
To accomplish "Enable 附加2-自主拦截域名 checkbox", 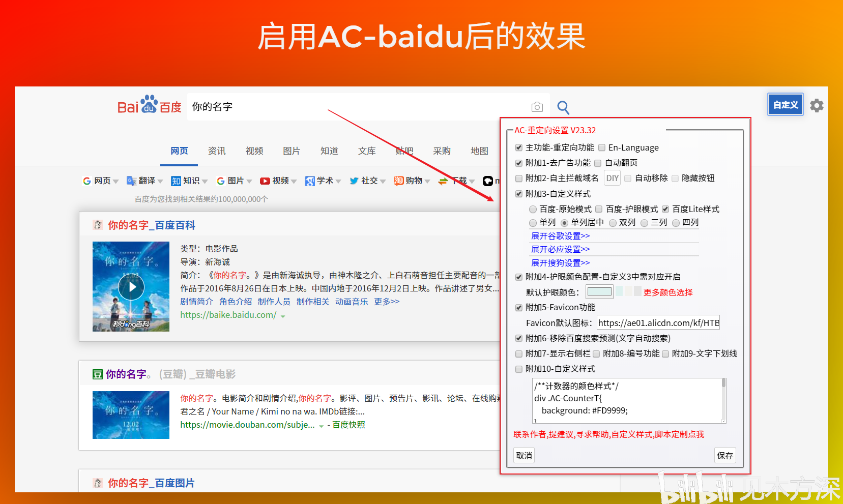I will coord(519,179).
